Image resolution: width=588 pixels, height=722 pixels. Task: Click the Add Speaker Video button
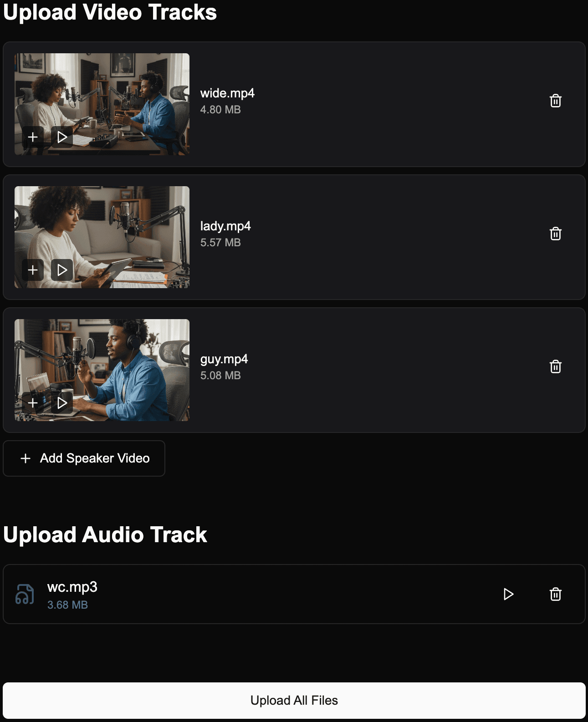84,458
